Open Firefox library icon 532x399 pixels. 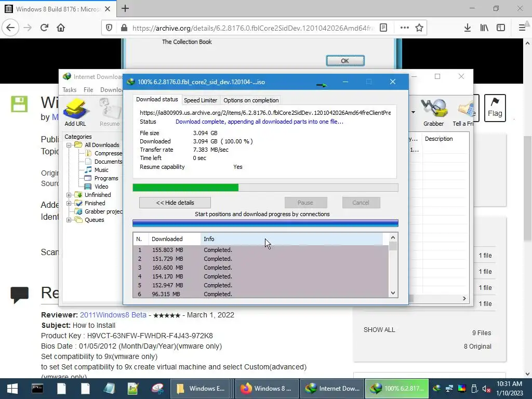[x=484, y=28]
